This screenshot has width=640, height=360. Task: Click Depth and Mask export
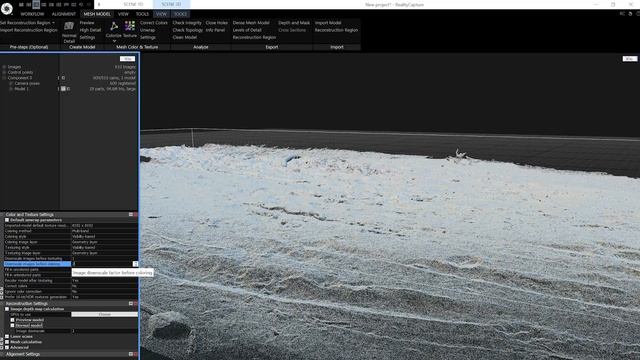click(x=294, y=23)
